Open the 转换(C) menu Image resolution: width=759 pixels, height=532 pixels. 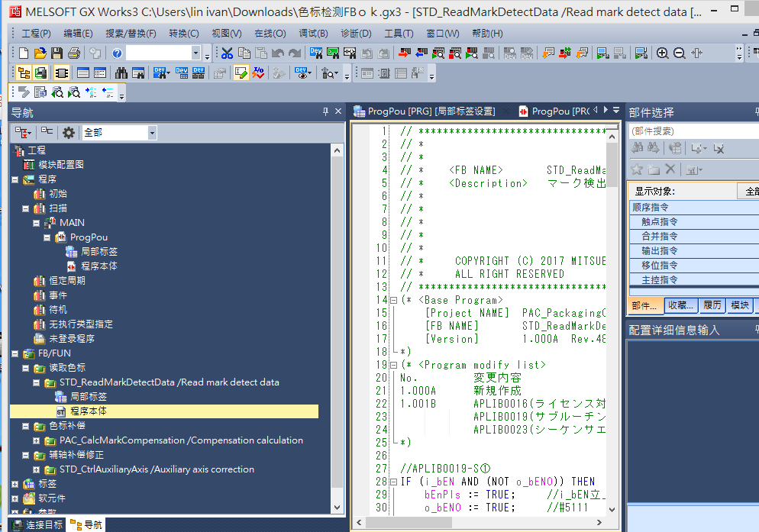[x=183, y=34]
